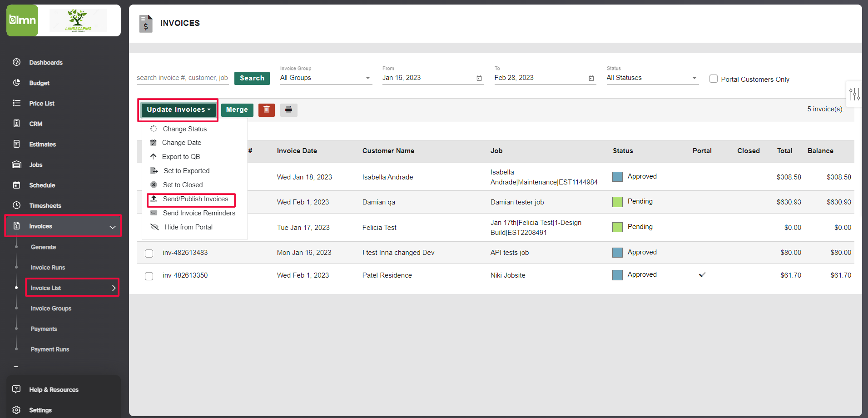Image resolution: width=868 pixels, height=418 pixels.
Task: Open the Status All Statuses dropdown
Action: (653, 78)
